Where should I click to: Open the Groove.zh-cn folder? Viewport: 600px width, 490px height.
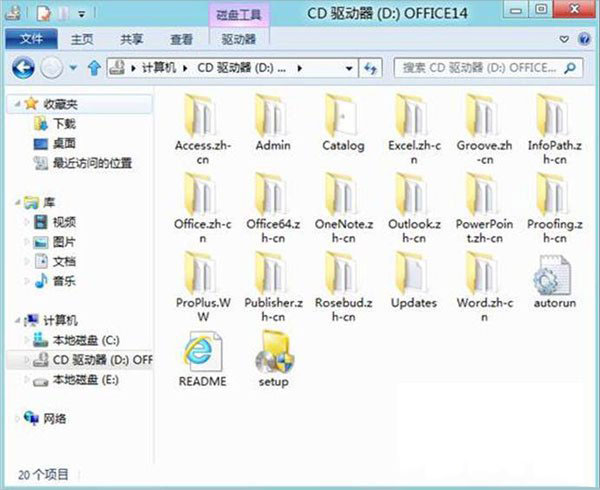coord(484,129)
